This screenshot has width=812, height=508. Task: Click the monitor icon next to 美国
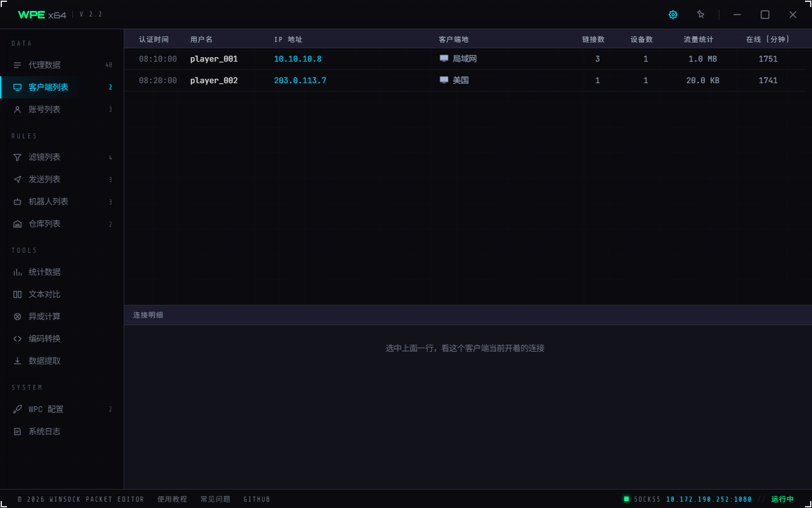tap(444, 80)
